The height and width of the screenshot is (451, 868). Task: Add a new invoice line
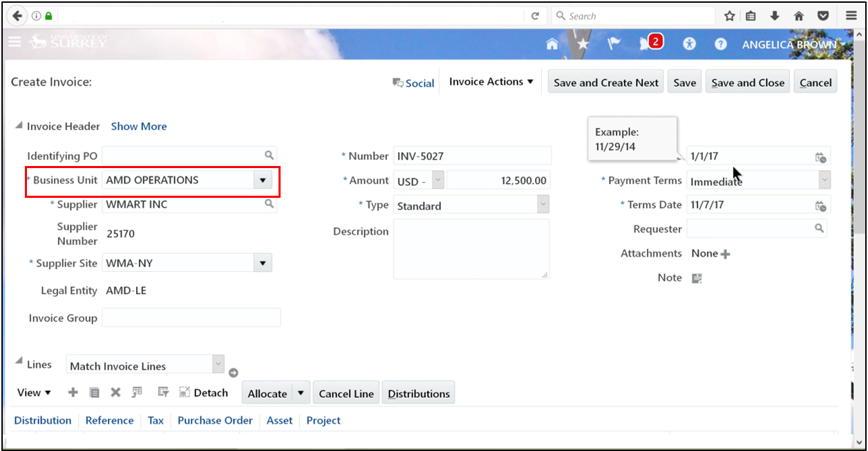[73, 392]
